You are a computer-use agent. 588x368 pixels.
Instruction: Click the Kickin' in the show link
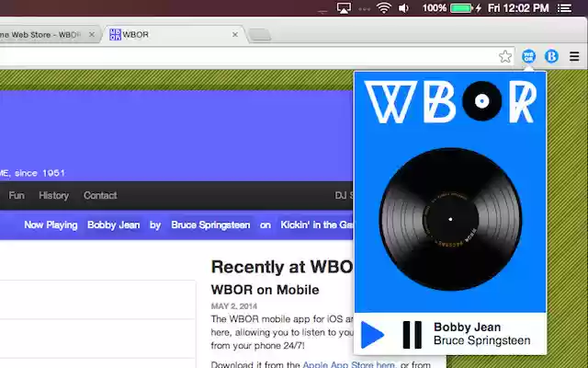coord(316,224)
